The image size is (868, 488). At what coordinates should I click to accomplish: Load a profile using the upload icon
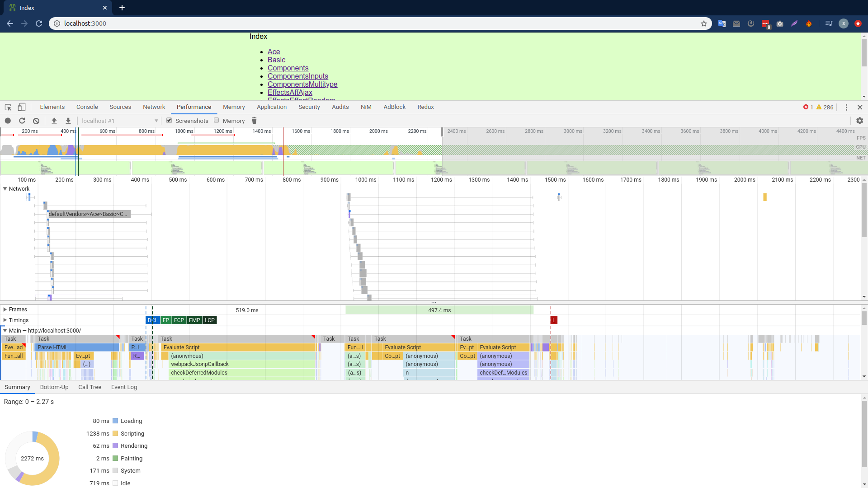click(x=54, y=121)
